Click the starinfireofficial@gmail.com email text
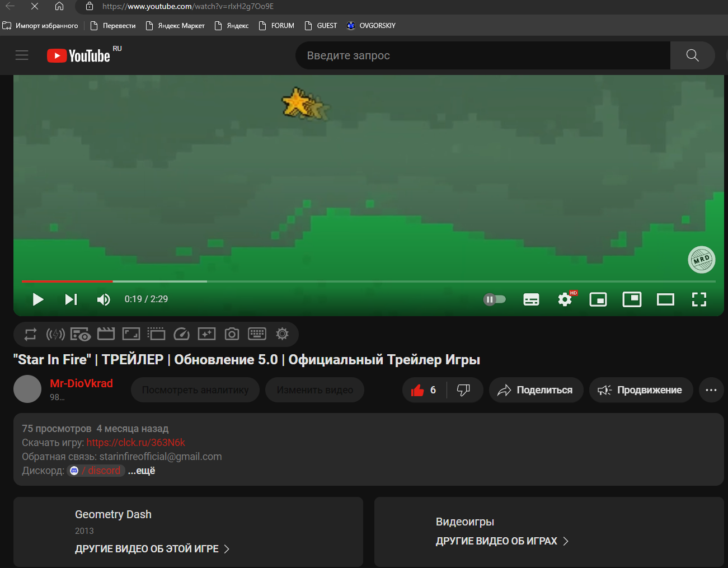The image size is (728, 568). [x=161, y=457]
